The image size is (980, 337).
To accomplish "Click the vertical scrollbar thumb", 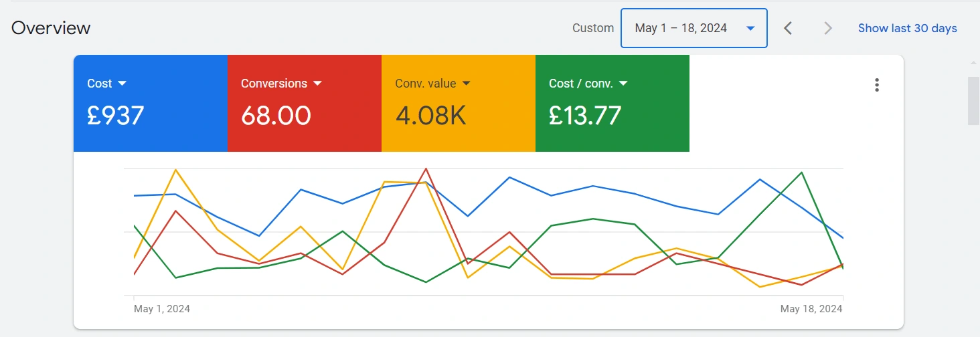I will pos(973,100).
